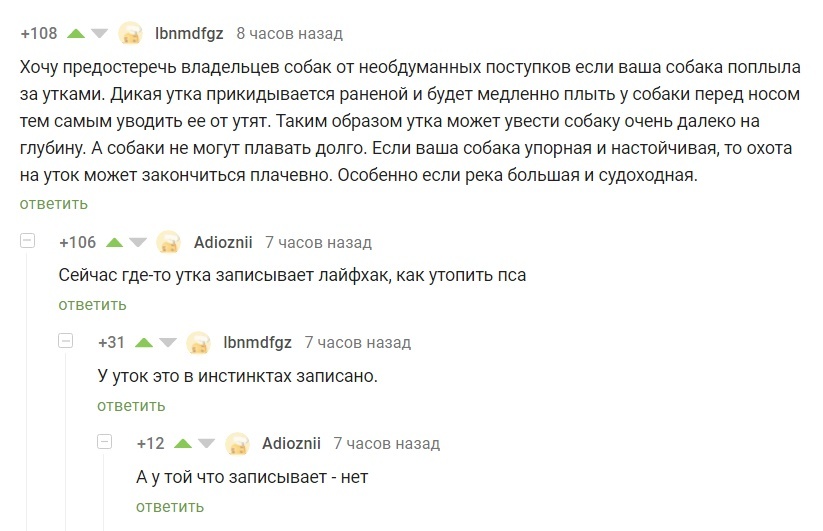The height and width of the screenshot is (531, 823).
Task: Downvote the comment rated +31
Action: click(x=166, y=342)
